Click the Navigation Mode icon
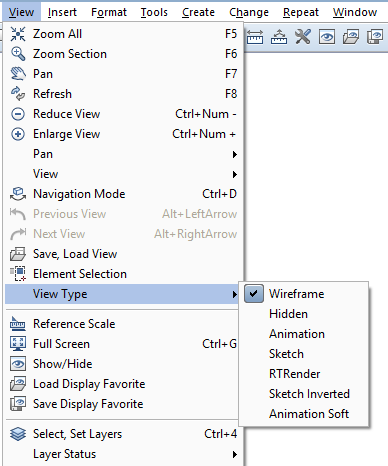The image size is (388, 466). coord(18,194)
